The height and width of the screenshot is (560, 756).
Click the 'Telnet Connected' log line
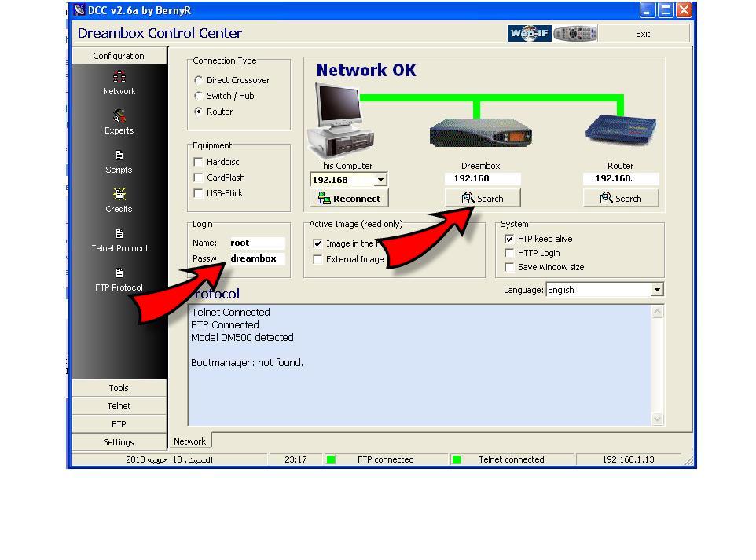click(230, 313)
